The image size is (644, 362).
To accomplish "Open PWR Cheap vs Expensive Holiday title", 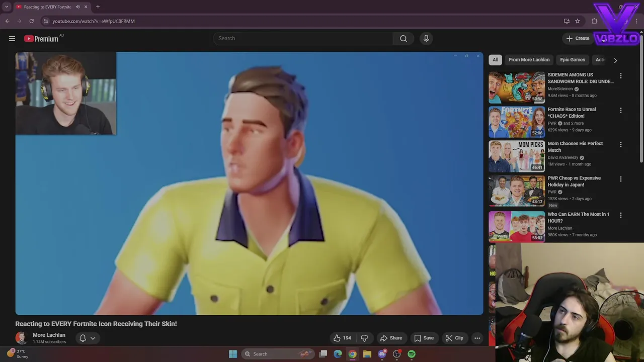I will pyautogui.click(x=574, y=182).
